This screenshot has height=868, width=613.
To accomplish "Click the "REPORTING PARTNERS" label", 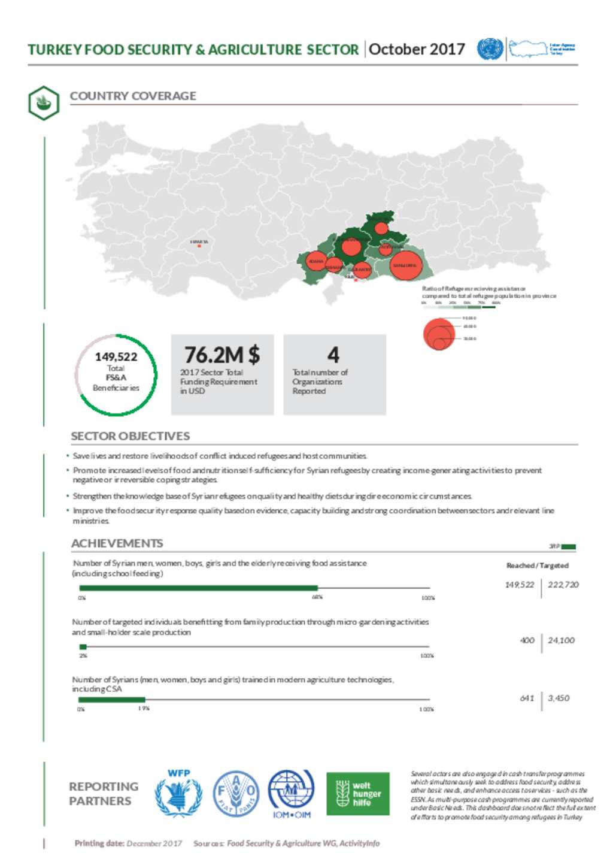I will pyautogui.click(x=104, y=794).
